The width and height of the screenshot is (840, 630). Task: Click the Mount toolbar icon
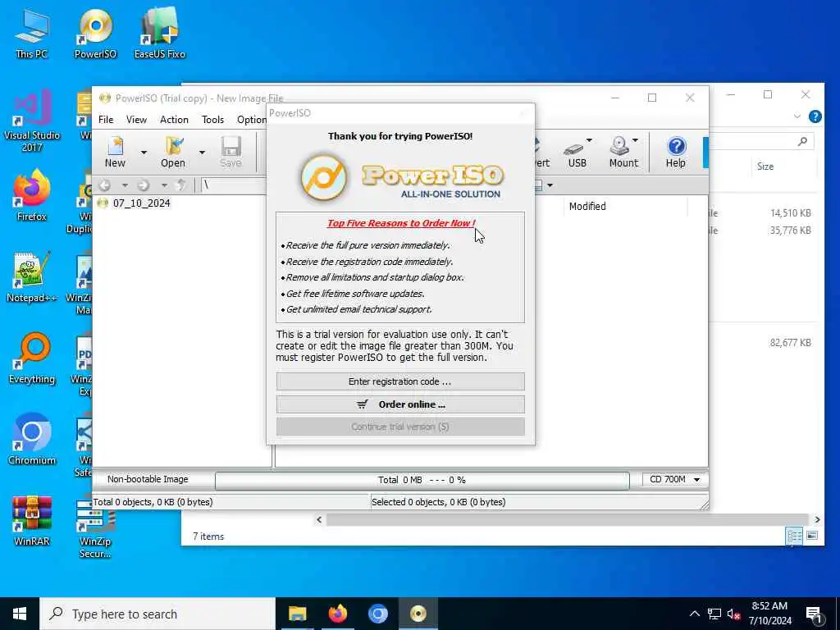pyautogui.click(x=623, y=152)
